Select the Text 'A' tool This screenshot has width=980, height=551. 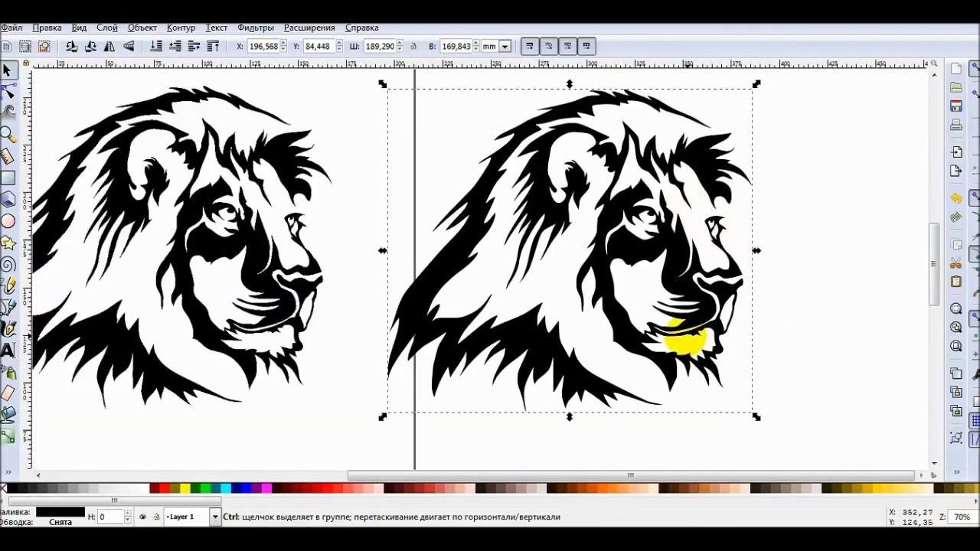8,350
